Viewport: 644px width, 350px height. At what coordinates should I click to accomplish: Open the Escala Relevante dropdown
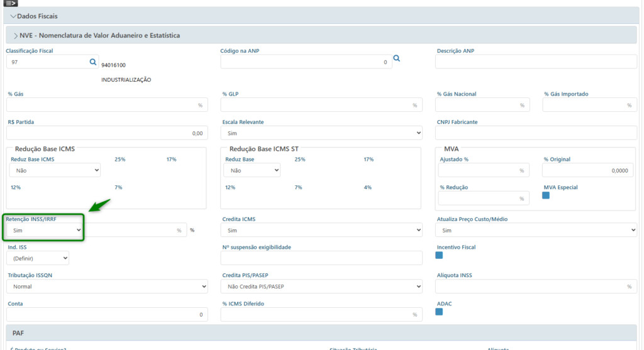pyautogui.click(x=321, y=133)
